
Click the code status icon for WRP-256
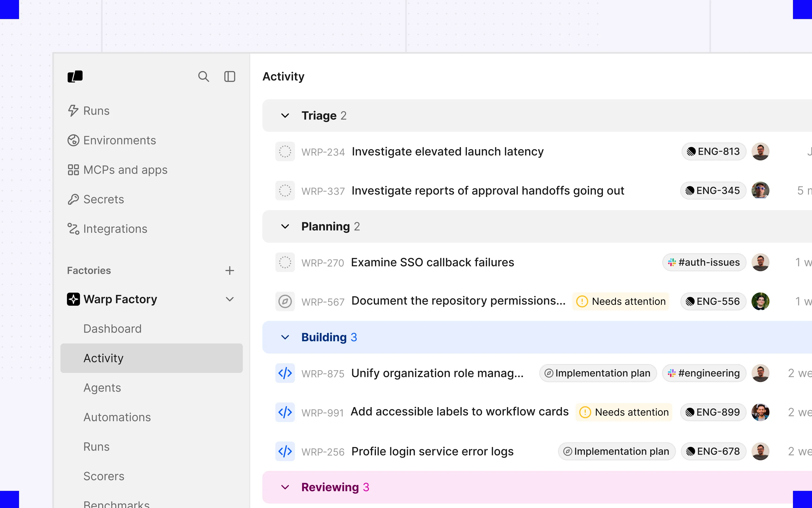coord(285,451)
